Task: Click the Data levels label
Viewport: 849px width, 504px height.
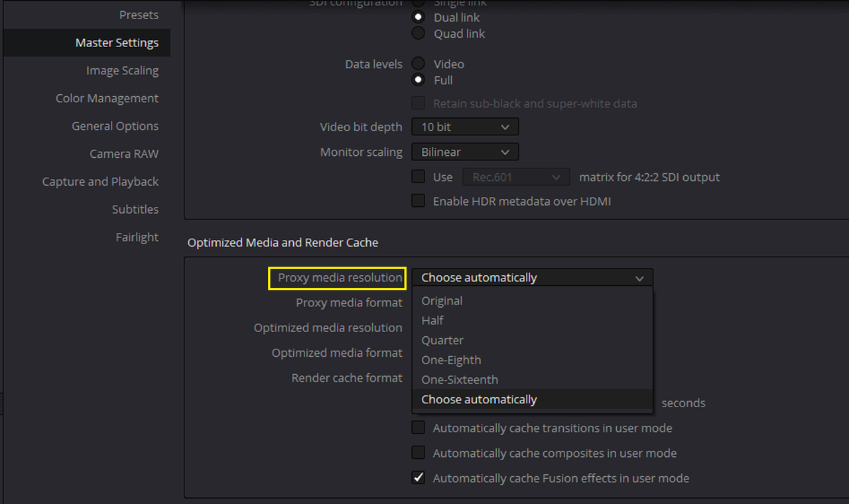Action: 373,64
